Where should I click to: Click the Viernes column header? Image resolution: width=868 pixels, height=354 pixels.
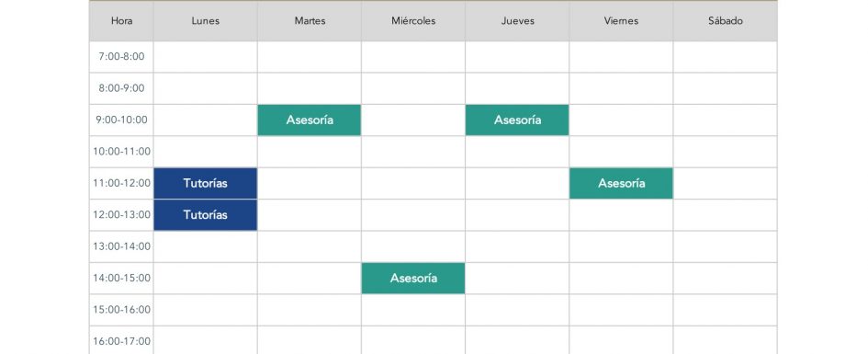621,21
